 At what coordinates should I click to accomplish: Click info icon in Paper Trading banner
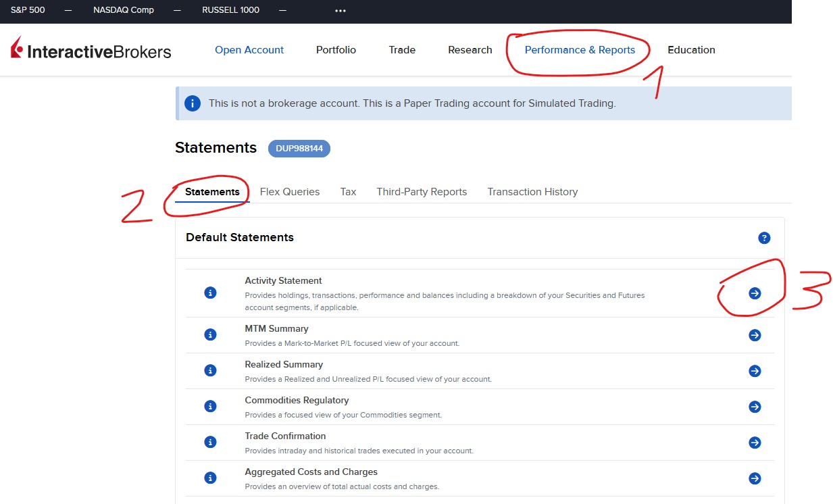pos(193,103)
